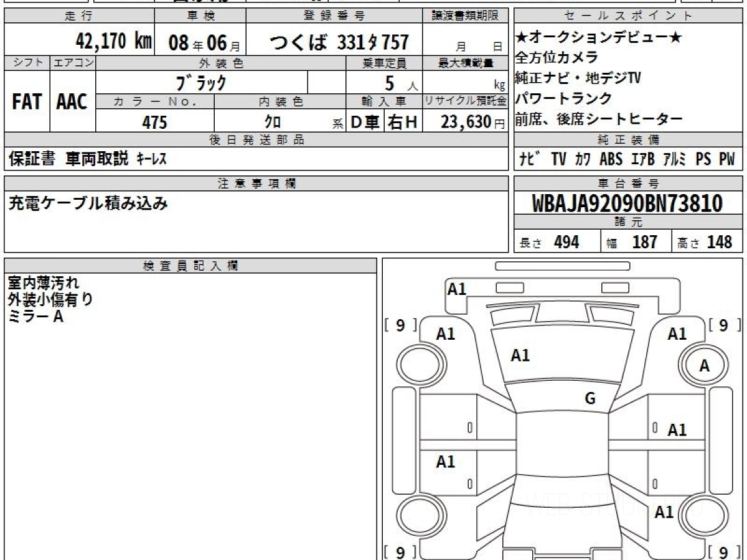Click length value 494
This screenshot has width=747, height=560.
566,242
